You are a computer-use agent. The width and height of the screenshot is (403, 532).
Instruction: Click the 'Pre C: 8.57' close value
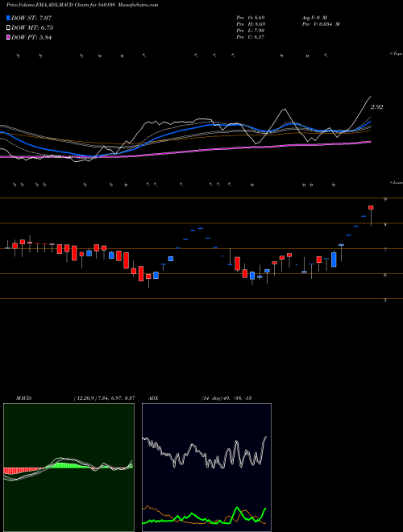[251, 37]
